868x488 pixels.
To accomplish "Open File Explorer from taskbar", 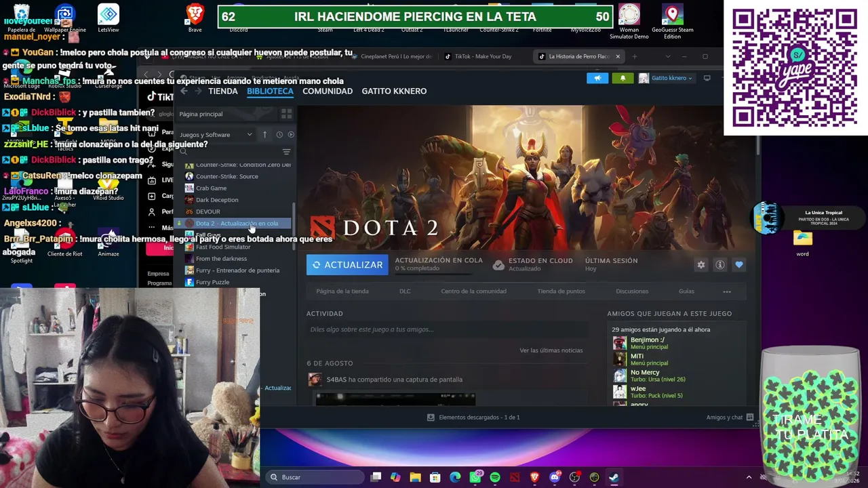I will click(416, 477).
